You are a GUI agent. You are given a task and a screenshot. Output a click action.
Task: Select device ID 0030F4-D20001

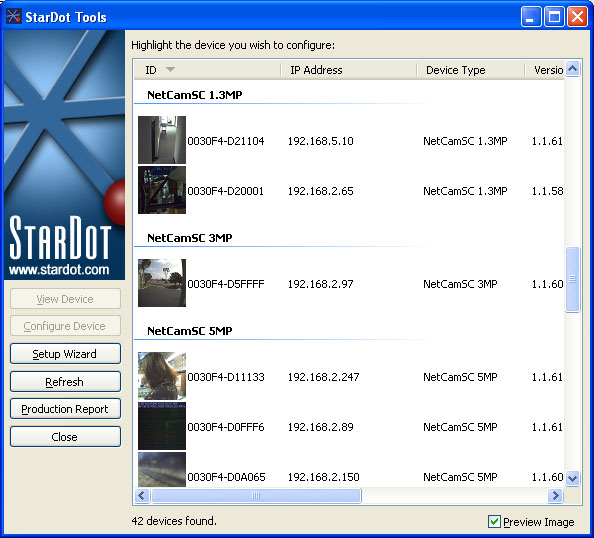tap(226, 191)
